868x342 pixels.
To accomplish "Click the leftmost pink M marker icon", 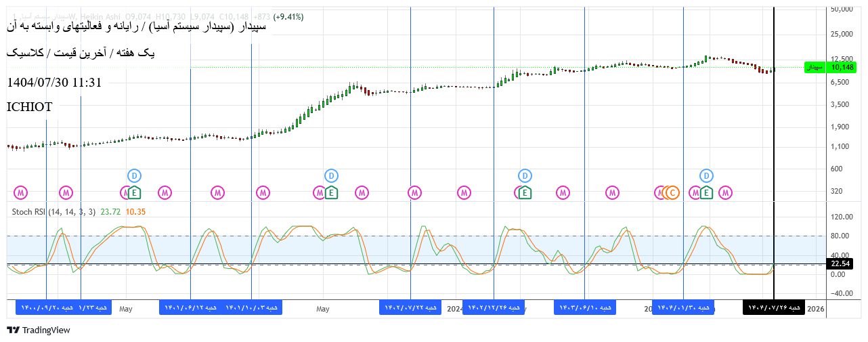I will click(x=22, y=193).
